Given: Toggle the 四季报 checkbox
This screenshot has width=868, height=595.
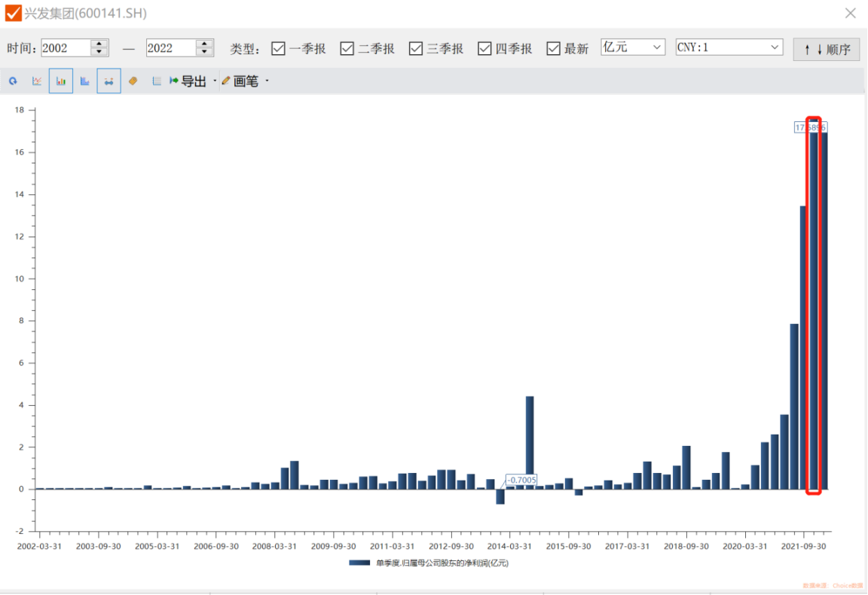Looking at the screenshot, I should [484, 48].
